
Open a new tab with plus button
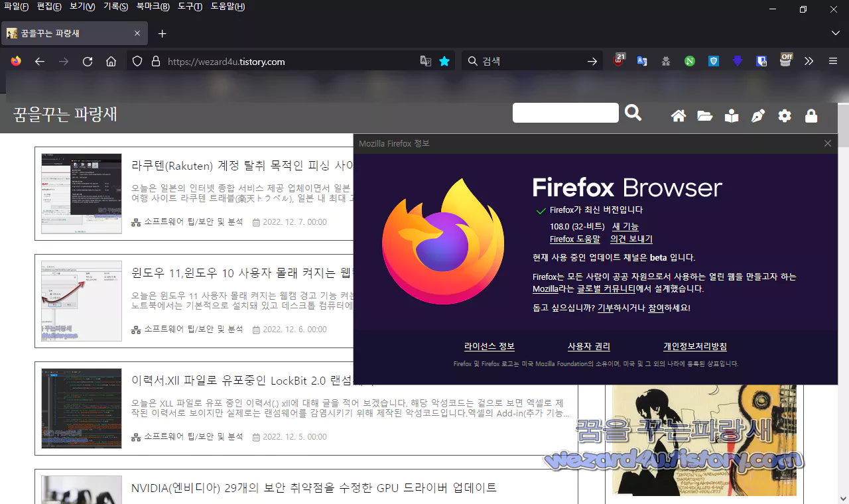pos(162,33)
